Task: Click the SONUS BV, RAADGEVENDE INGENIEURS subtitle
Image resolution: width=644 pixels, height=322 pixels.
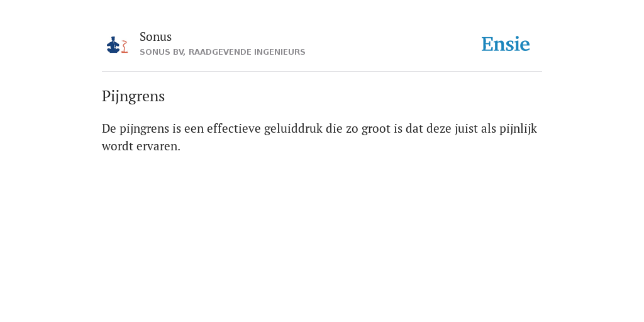Action: (222, 52)
